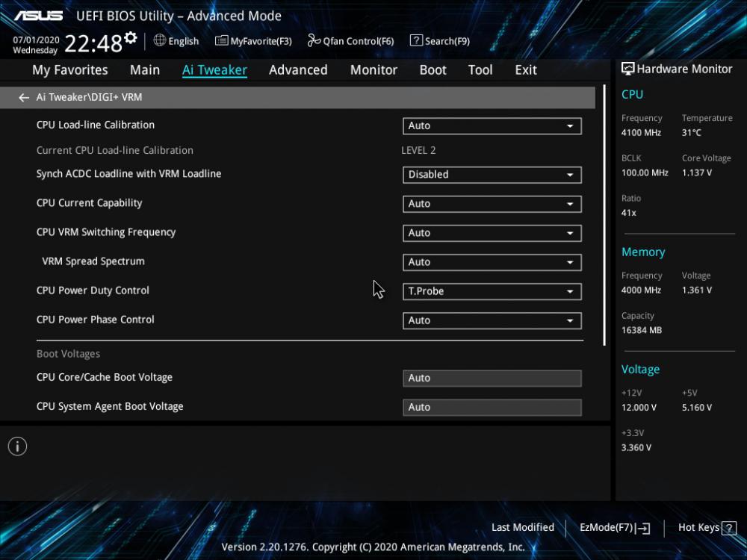This screenshot has height=560, width=747.
Task: Click the 41x ratio value
Action: click(x=628, y=213)
